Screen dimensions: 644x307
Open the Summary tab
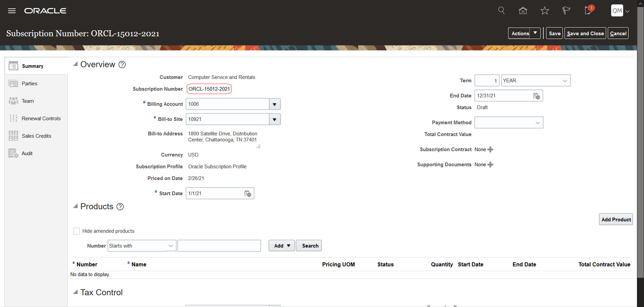click(x=36, y=66)
